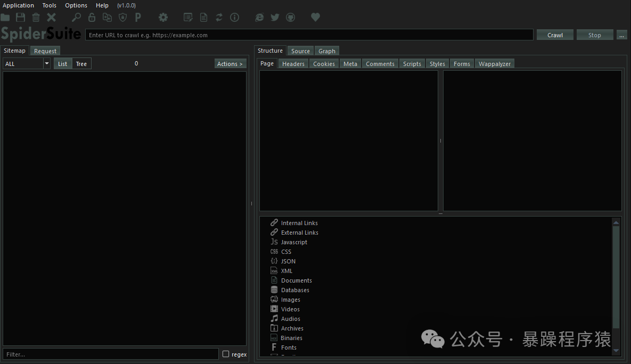Image resolution: width=631 pixels, height=364 pixels.
Task: Click the trash can icon in toolbar
Action: tap(36, 18)
